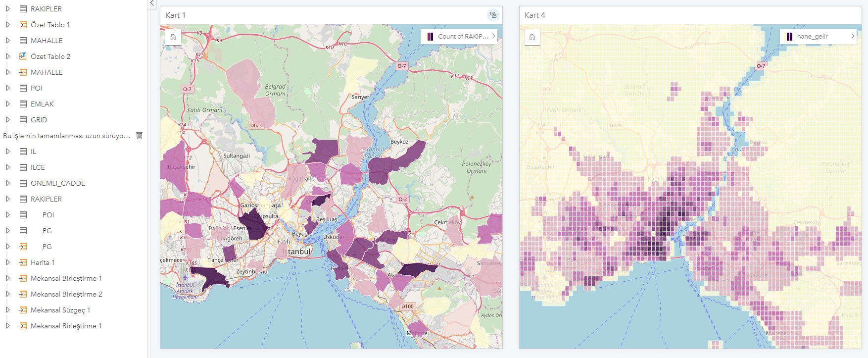Click the cross filter icon on Kart 1 header
Screen dimensions: 868x358
(493, 15)
